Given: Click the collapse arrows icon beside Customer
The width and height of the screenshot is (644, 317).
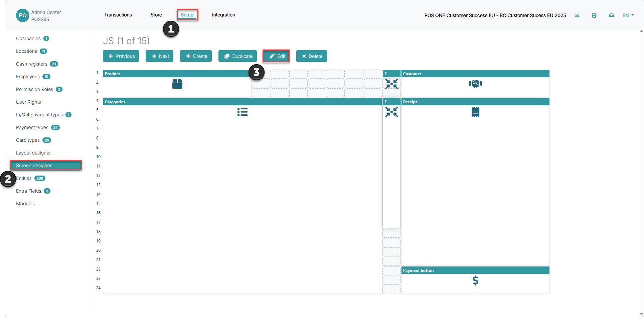Looking at the screenshot, I should (391, 84).
